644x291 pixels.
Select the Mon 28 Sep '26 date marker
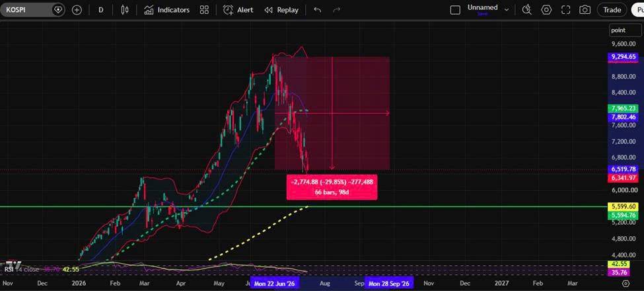point(388,284)
